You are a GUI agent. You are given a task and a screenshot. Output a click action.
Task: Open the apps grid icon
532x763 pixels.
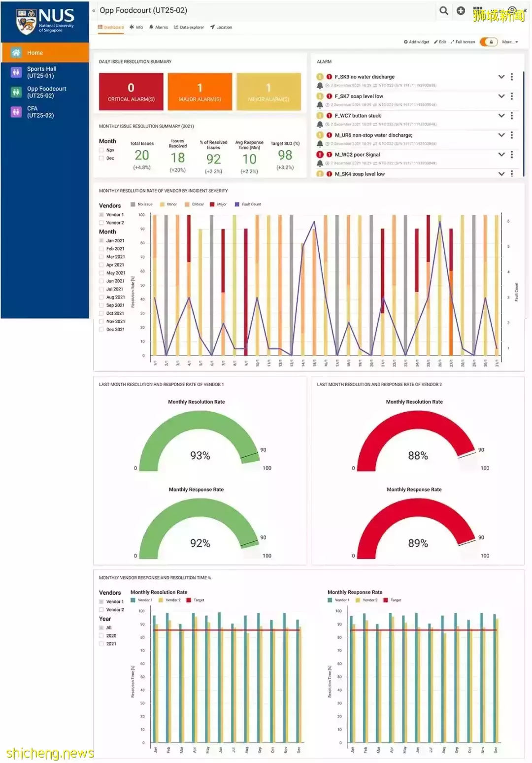477,10
